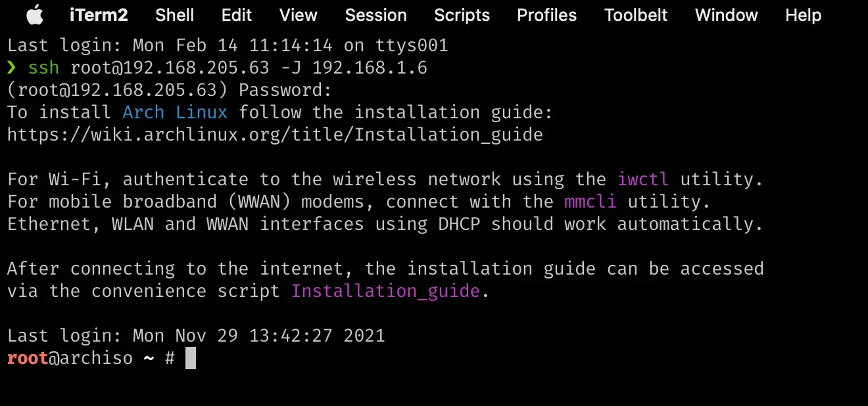
Task: Click the Arch Linux installation guide URL
Action: [x=274, y=134]
